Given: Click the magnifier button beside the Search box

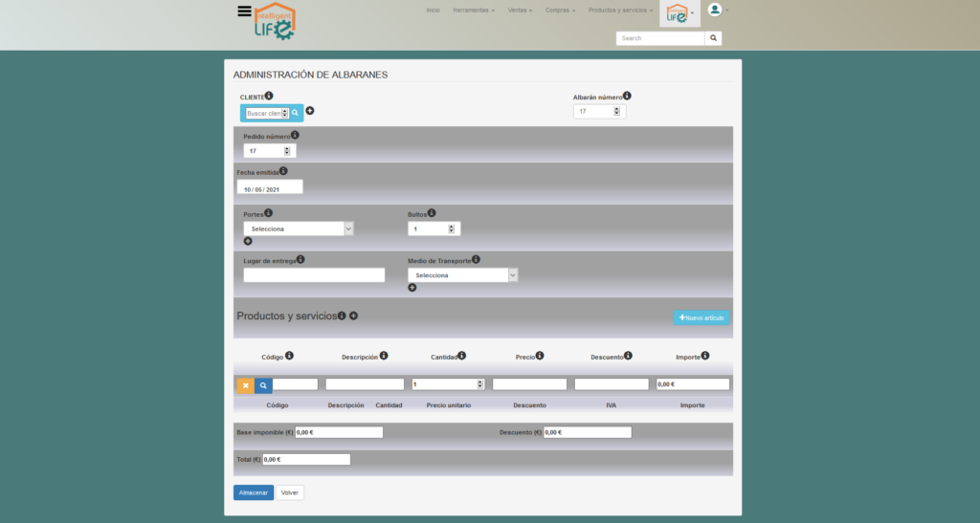Looking at the screenshot, I should tap(713, 38).
